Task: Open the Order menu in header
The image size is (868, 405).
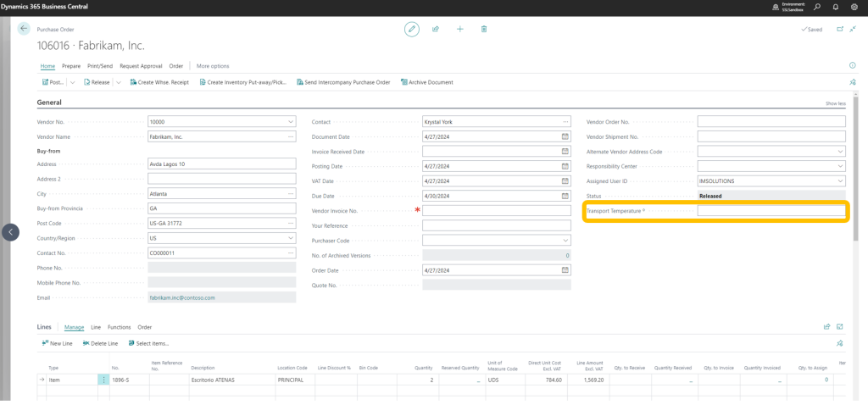Action: [176, 66]
